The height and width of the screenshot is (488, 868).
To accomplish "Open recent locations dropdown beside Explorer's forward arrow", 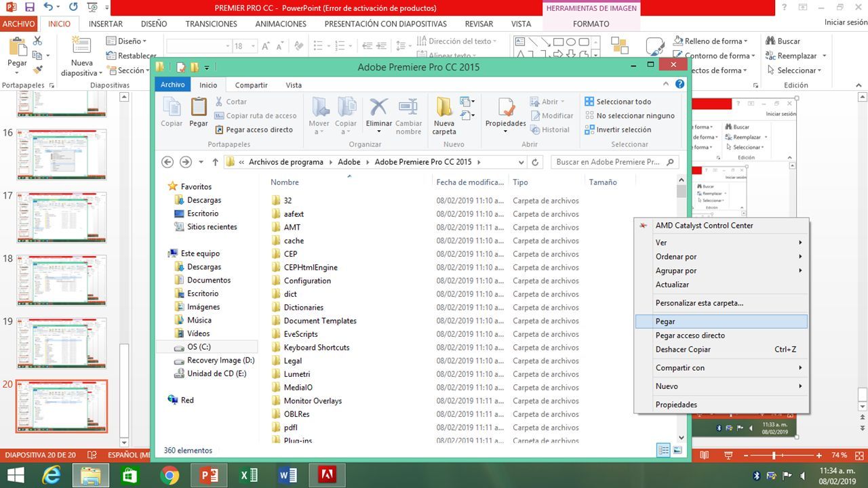I will 201,162.
